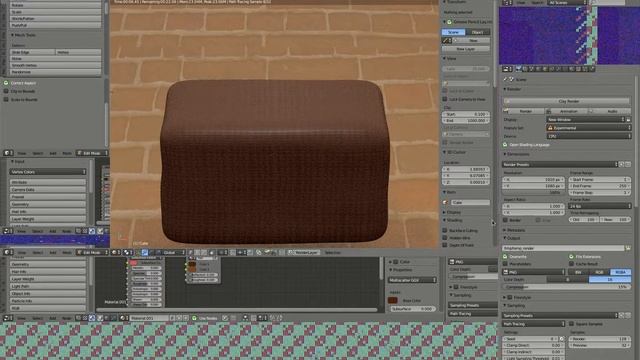Click folder icon next to output path

tap(628, 248)
